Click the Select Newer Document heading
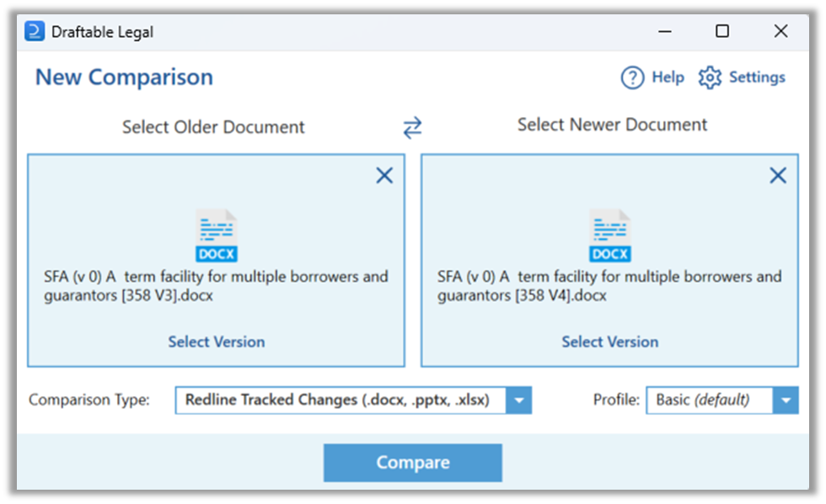This screenshot has width=826, height=504. click(x=612, y=125)
